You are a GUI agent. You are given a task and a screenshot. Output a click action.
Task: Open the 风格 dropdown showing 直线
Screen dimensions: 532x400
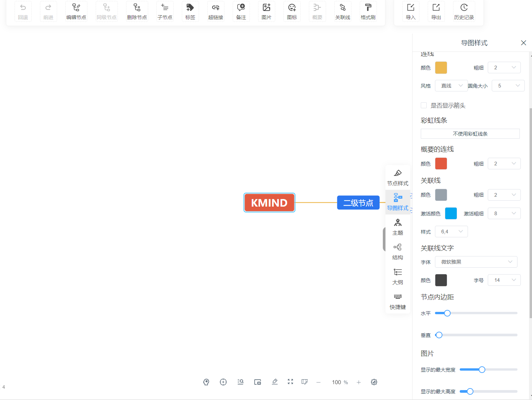click(x=451, y=86)
